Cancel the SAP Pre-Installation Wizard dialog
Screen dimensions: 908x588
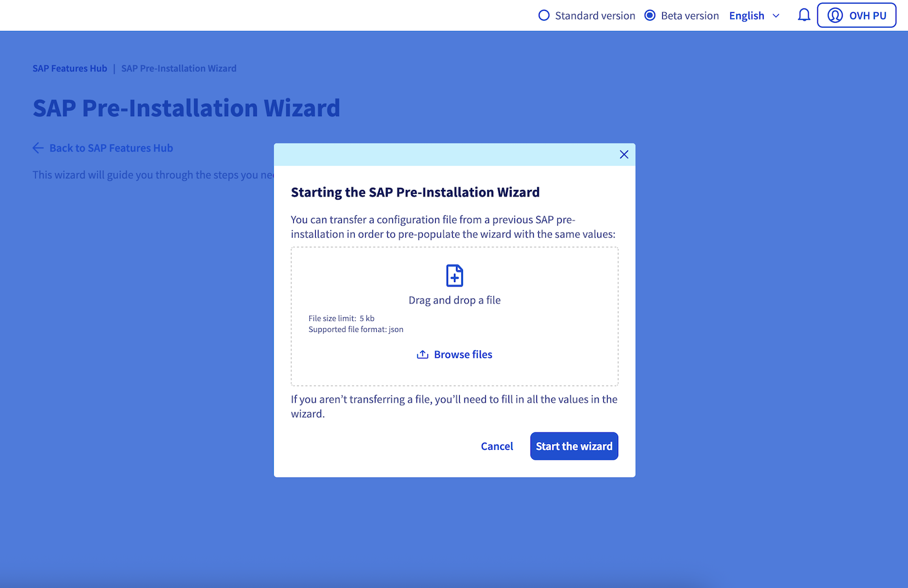497,446
